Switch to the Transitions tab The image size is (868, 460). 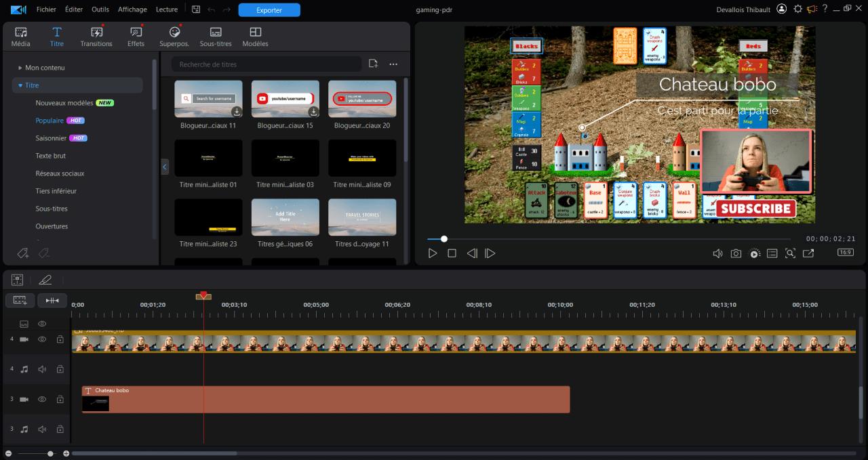coord(96,36)
